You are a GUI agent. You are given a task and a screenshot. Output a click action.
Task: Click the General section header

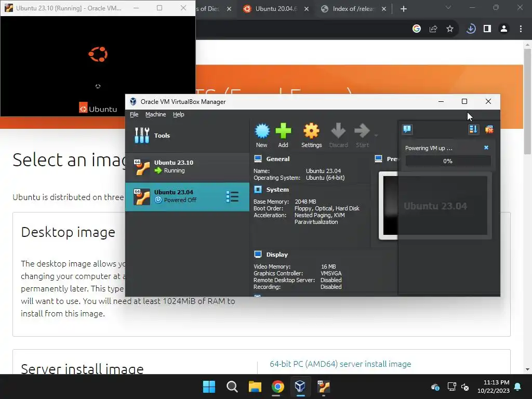click(x=277, y=159)
